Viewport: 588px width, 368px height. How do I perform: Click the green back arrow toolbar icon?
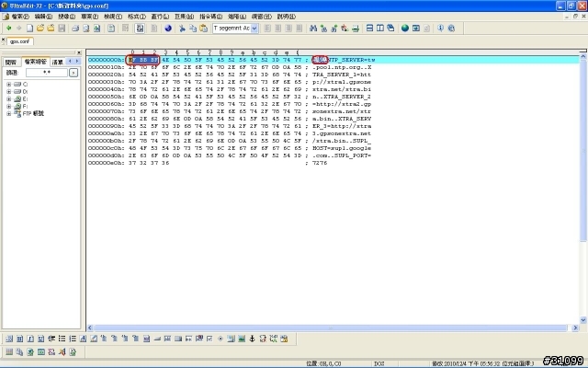[x=8, y=29]
